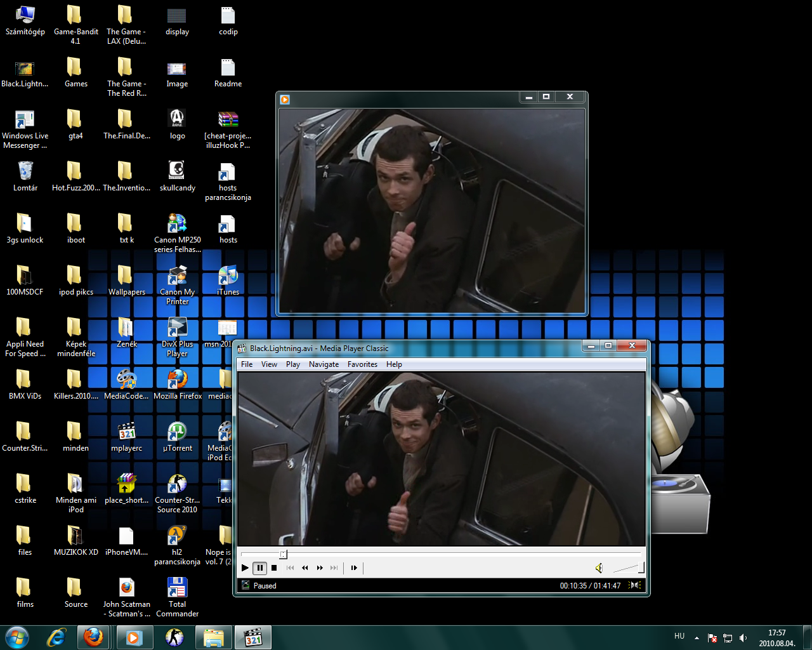Click the frame step button

coord(354,568)
